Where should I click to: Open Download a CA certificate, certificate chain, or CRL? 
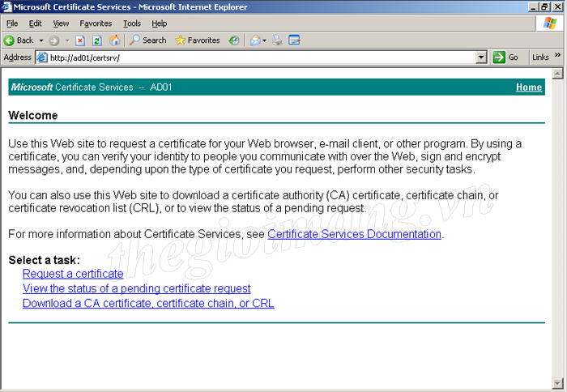coord(148,303)
